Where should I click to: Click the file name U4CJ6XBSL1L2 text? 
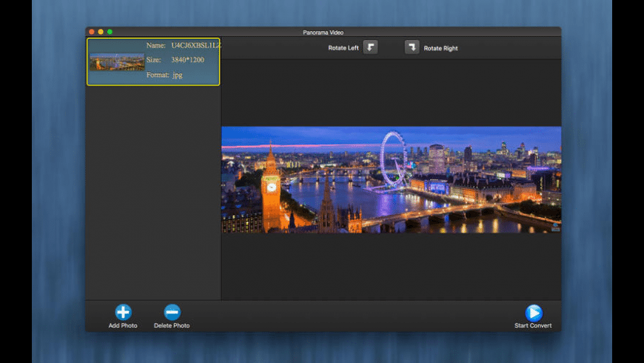196,45
